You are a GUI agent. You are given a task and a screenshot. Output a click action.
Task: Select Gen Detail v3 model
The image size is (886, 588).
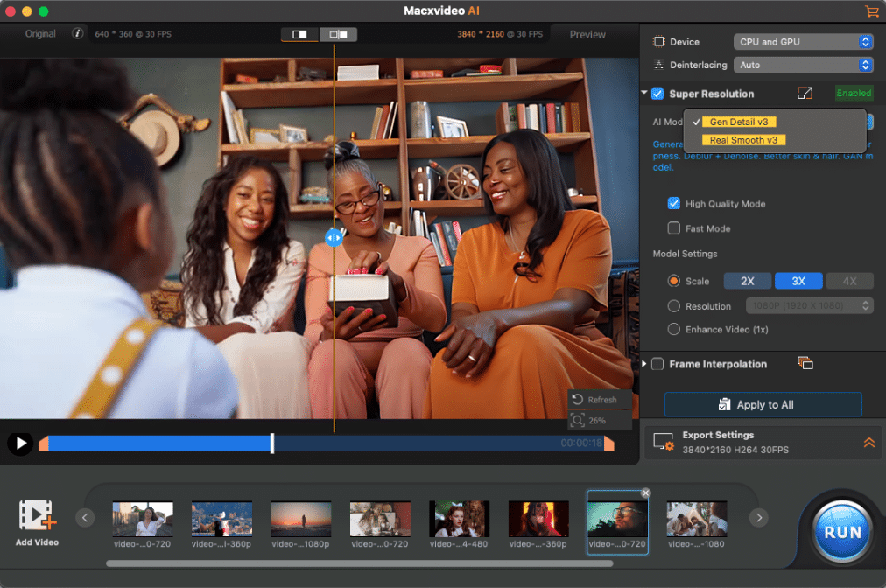pos(739,122)
